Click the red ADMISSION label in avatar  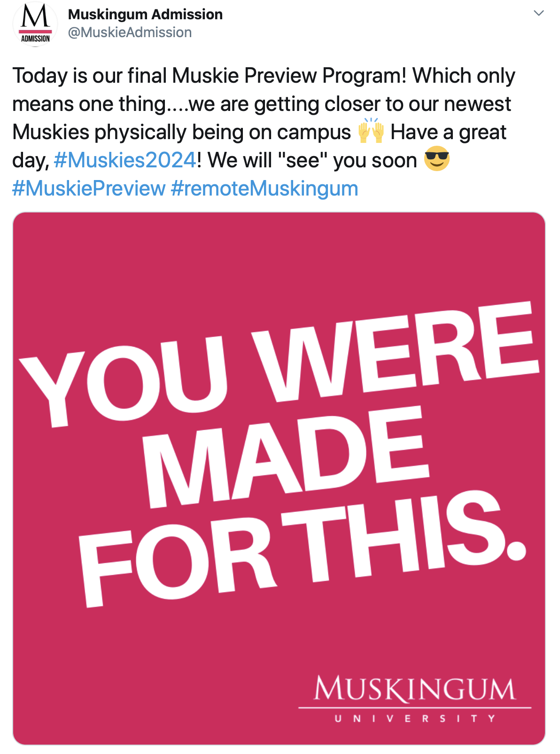coord(35,39)
